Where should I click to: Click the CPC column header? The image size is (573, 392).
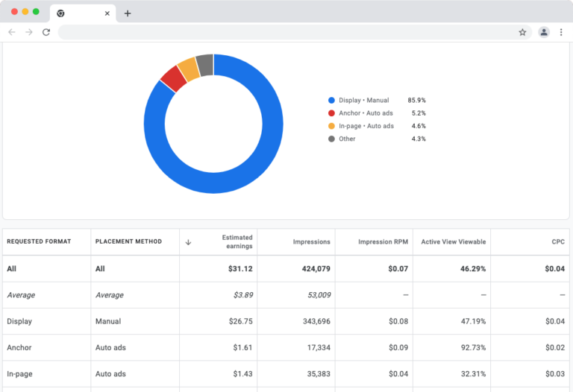557,241
